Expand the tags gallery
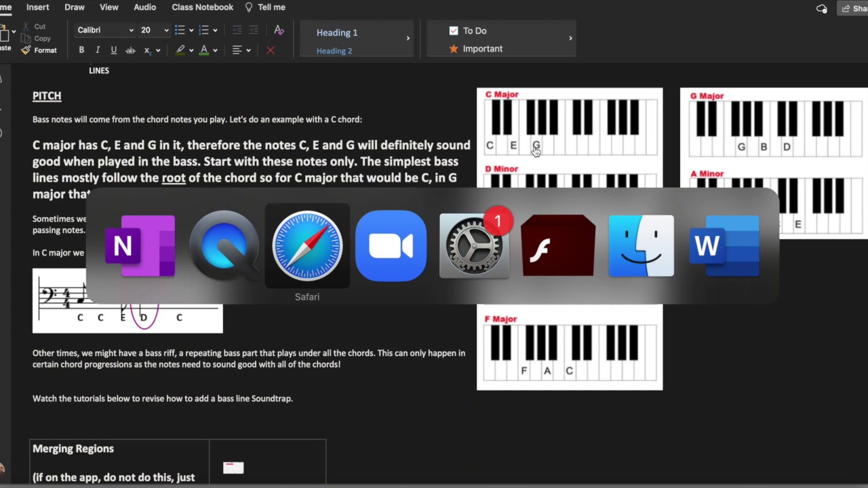The image size is (868, 488). coord(570,39)
